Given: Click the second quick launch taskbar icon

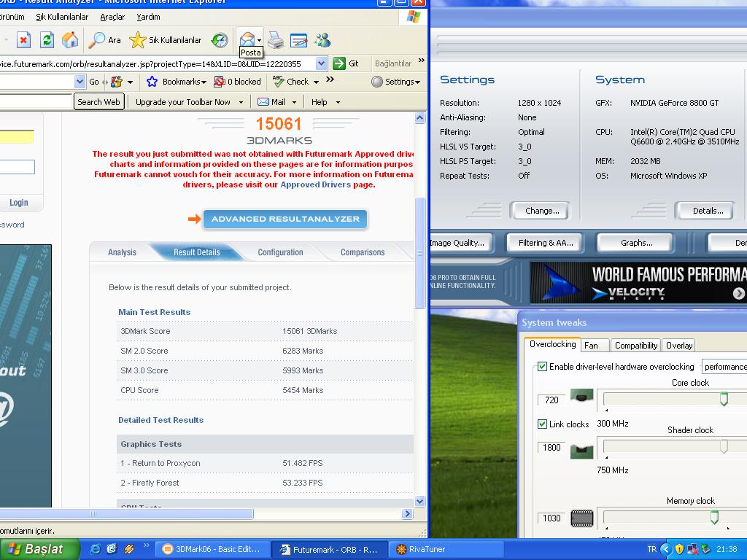Looking at the screenshot, I should point(112,549).
